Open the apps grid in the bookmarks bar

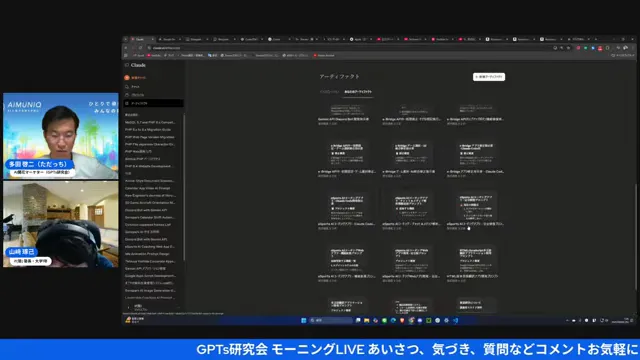point(126,55)
